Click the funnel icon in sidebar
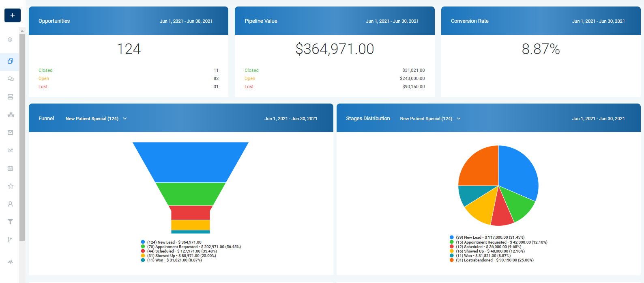The height and width of the screenshot is (283, 644). [11, 222]
